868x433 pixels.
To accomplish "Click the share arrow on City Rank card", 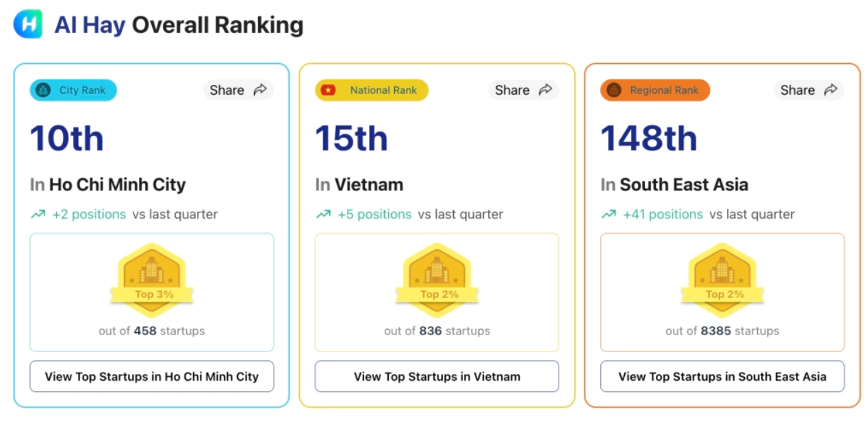I will pos(260,90).
